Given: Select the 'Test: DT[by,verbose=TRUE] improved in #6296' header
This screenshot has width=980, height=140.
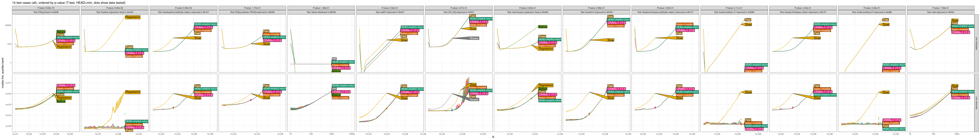Looking at the screenshot, I should point(252,12).
